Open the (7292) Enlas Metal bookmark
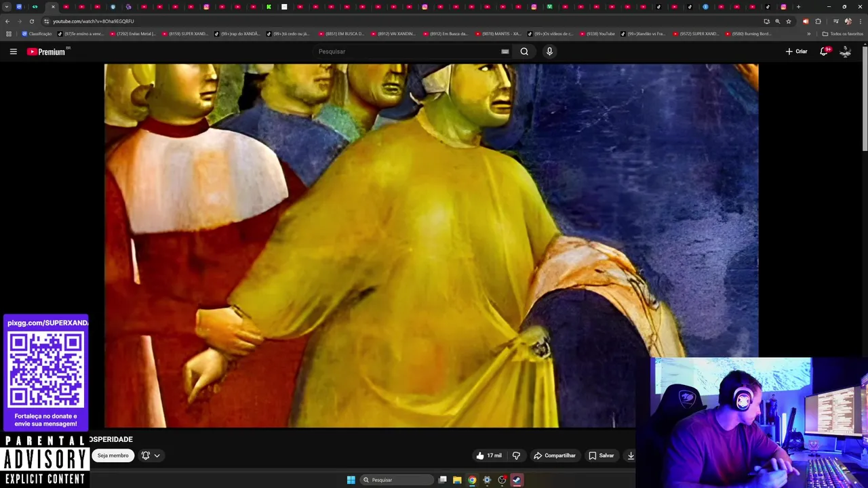The width and height of the screenshot is (868, 488). (132, 34)
